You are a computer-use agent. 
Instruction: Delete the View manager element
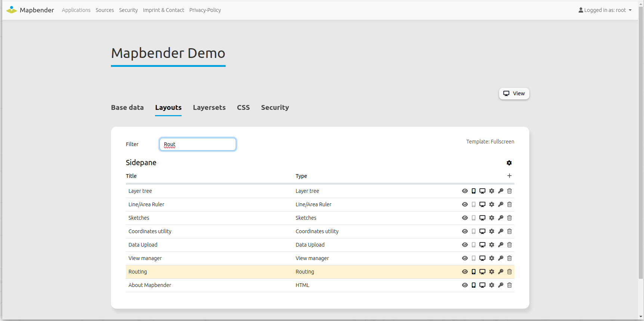click(x=510, y=258)
